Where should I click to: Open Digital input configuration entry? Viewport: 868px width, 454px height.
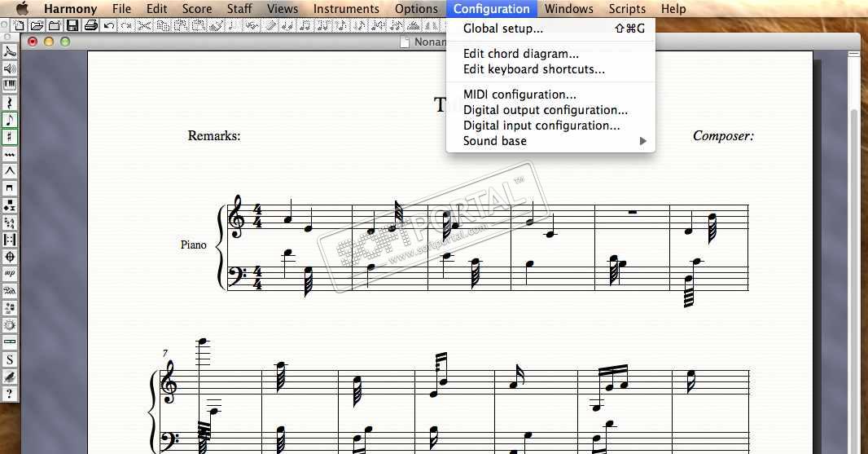click(x=550, y=126)
